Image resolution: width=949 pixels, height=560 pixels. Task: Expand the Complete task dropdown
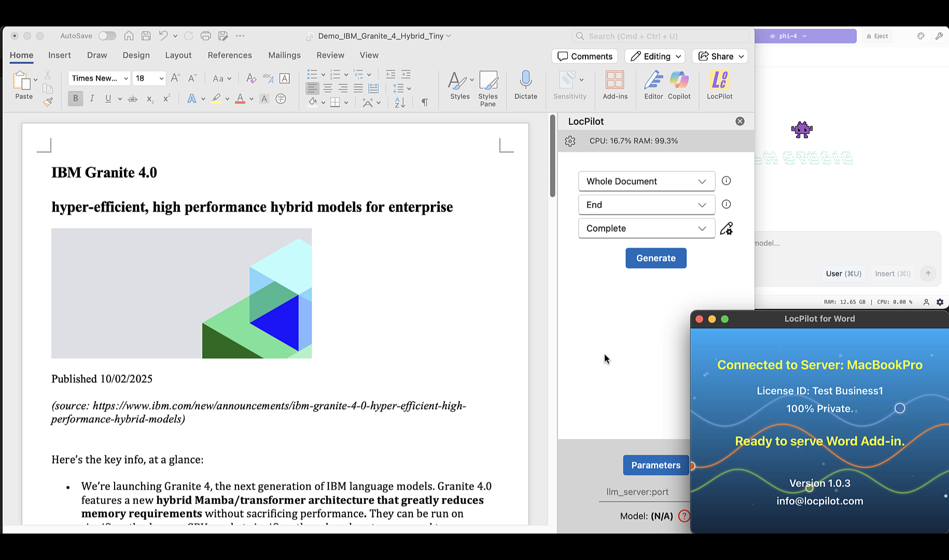click(x=646, y=228)
